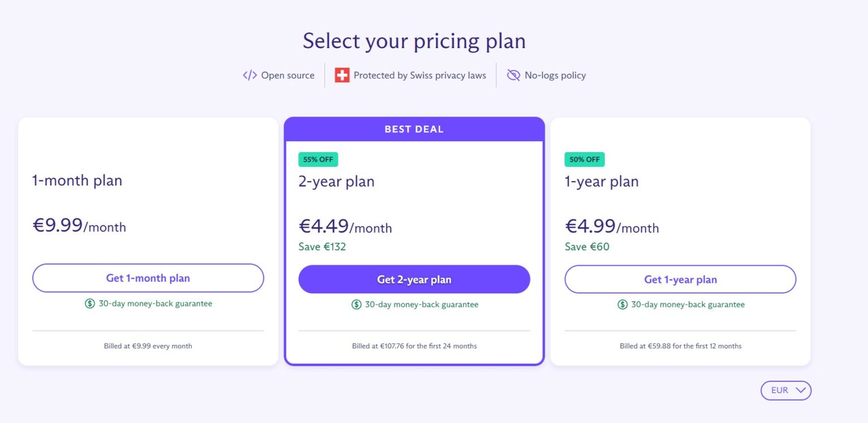Click the No-logs policy text
Screen dimensions: 868x423
pos(555,75)
